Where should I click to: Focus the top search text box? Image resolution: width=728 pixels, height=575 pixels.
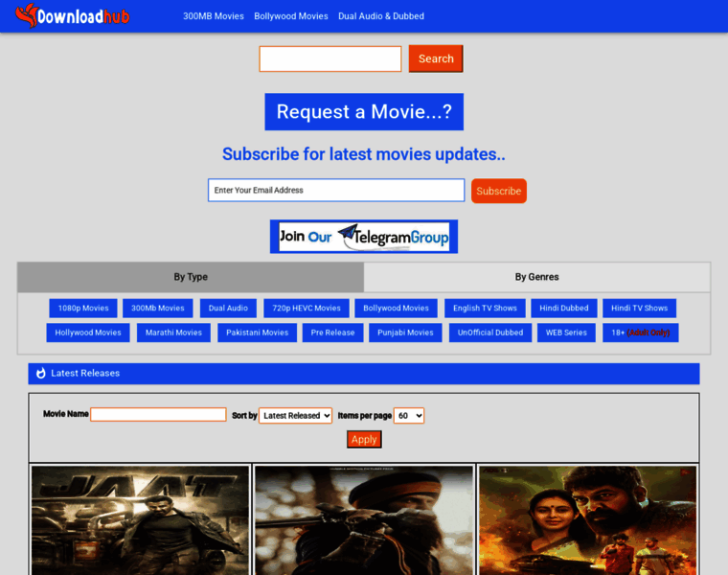(330, 59)
